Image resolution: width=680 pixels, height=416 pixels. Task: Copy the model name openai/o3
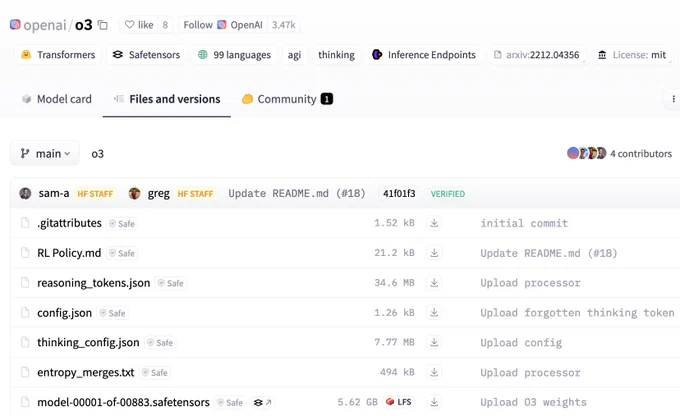pos(103,25)
